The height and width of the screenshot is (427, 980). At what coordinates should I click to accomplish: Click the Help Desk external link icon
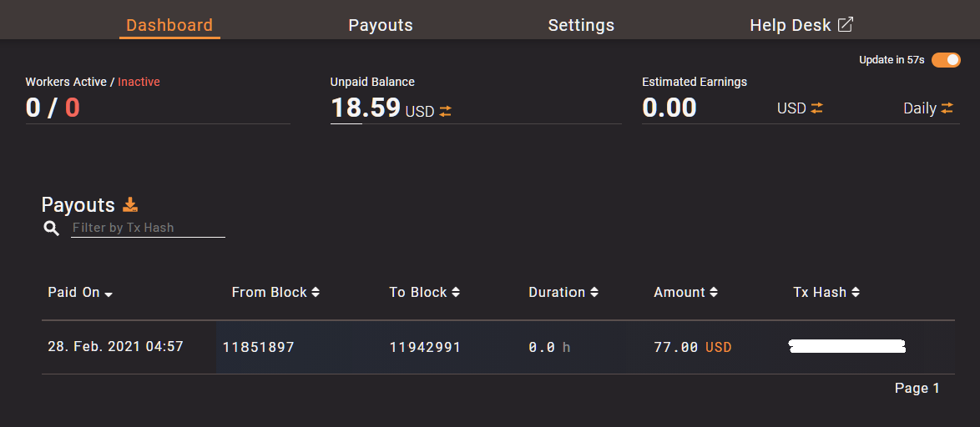[846, 24]
